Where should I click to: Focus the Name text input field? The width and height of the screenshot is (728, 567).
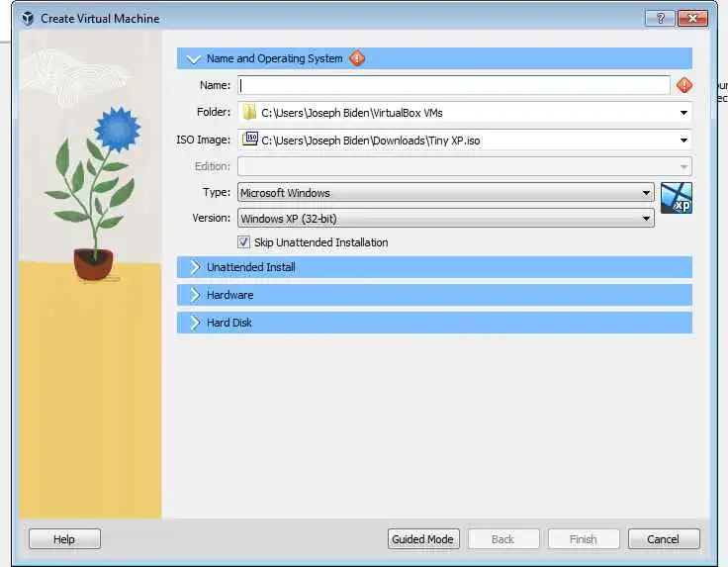tap(454, 85)
